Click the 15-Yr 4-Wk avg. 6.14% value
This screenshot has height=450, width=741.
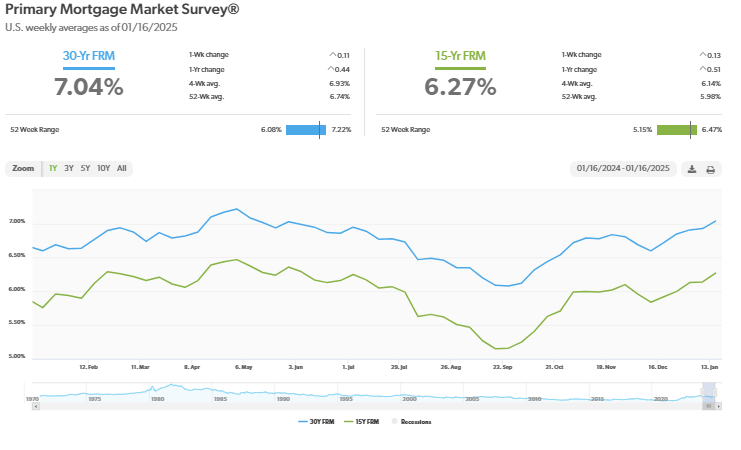(711, 84)
